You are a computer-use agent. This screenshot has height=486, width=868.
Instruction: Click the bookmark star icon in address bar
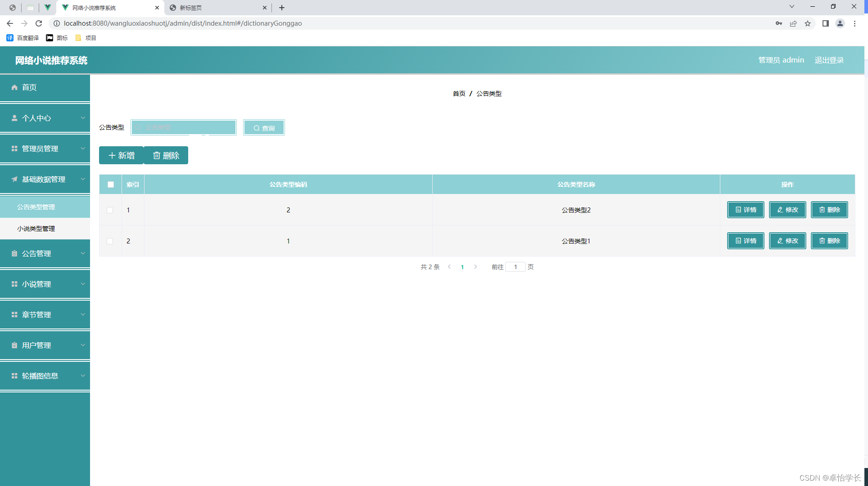pyautogui.click(x=808, y=23)
